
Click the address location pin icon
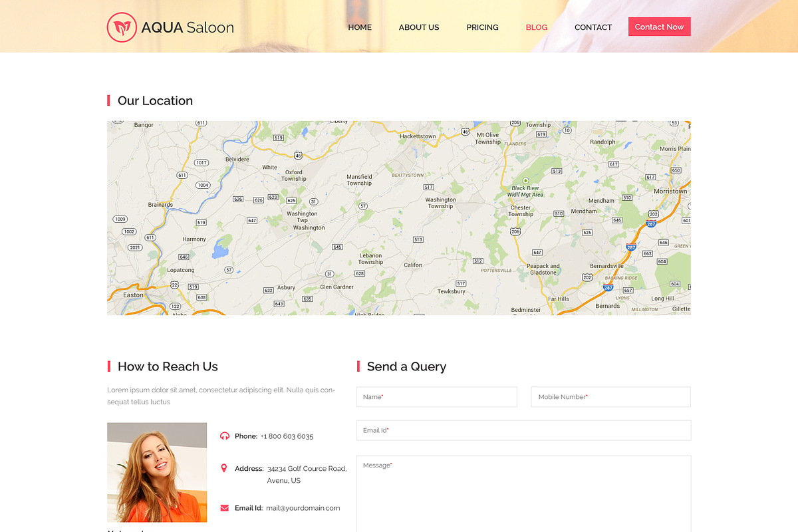[x=224, y=468]
